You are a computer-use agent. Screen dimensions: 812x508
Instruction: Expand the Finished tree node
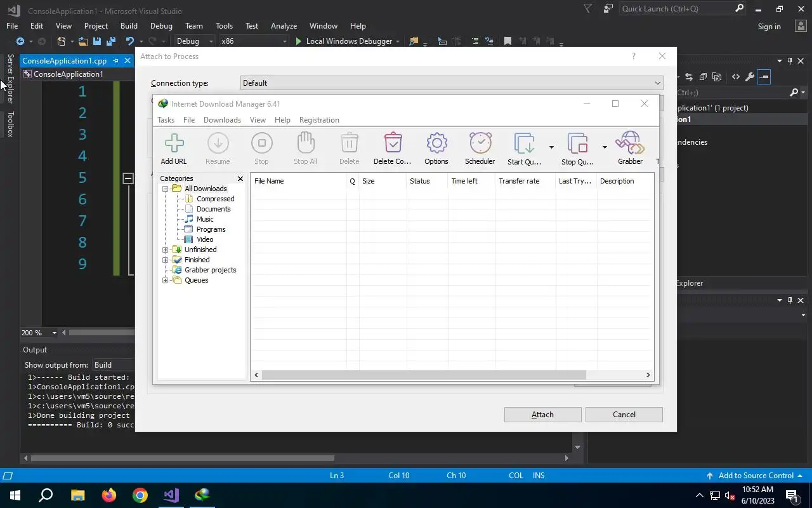pyautogui.click(x=166, y=260)
